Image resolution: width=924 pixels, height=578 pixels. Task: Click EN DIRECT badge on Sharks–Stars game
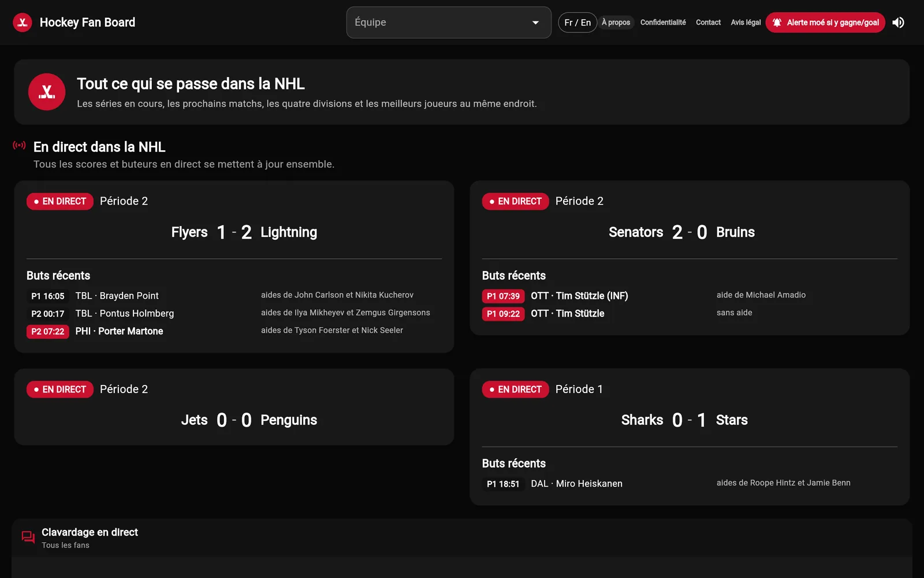pyautogui.click(x=516, y=390)
